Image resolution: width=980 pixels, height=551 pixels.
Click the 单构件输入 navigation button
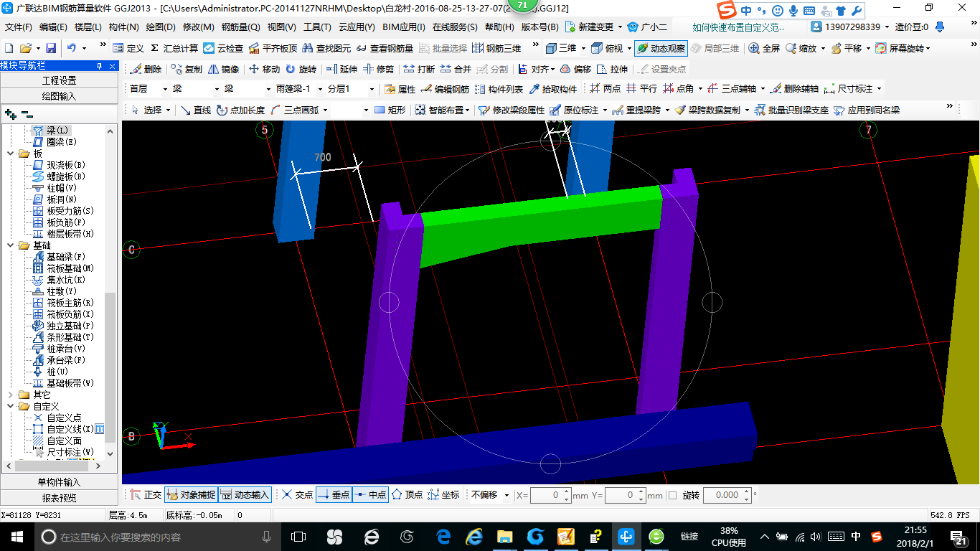click(x=59, y=482)
